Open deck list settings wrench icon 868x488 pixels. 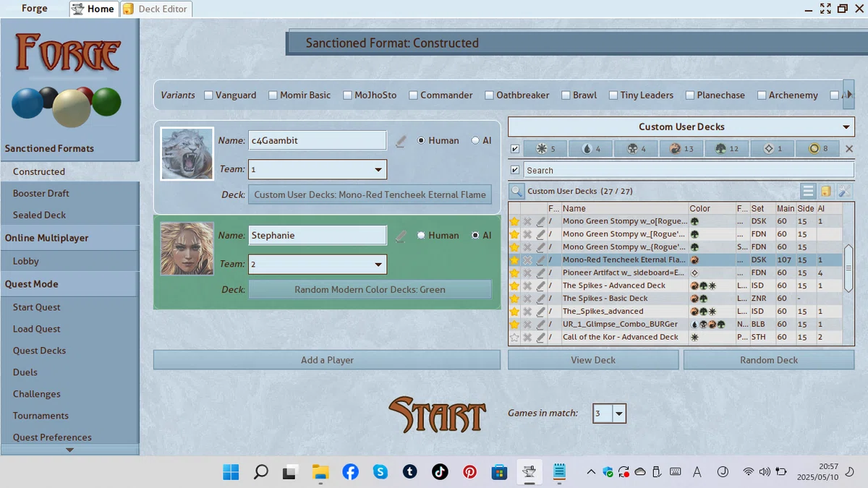(x=844, y=192)
